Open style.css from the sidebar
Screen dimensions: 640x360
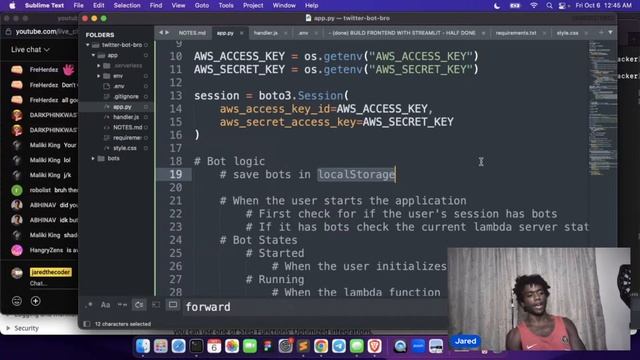point(124,148)
